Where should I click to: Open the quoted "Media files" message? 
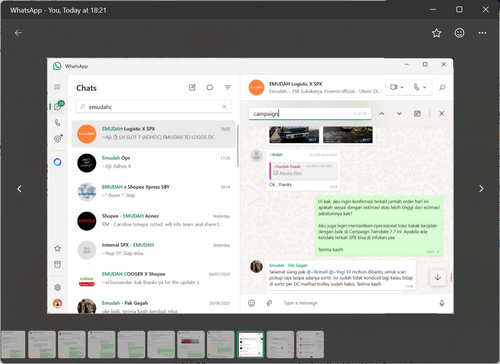click(303, 170)
